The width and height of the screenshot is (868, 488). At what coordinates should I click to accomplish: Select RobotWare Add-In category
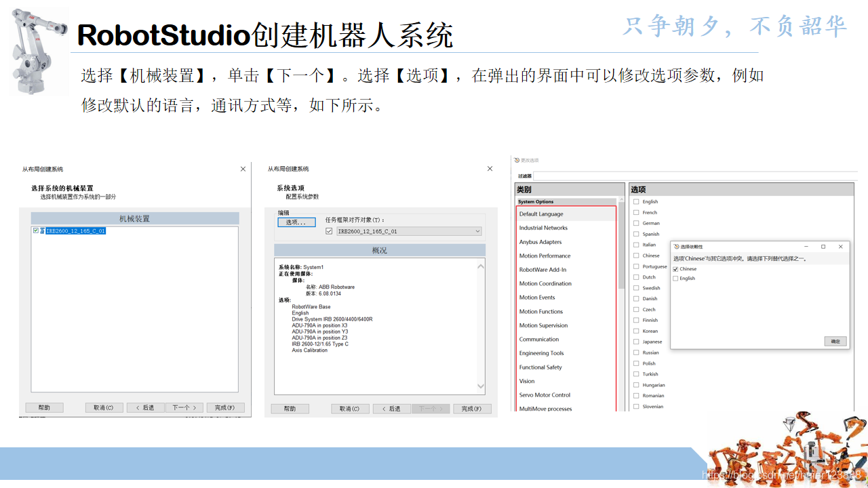point(566,270)
